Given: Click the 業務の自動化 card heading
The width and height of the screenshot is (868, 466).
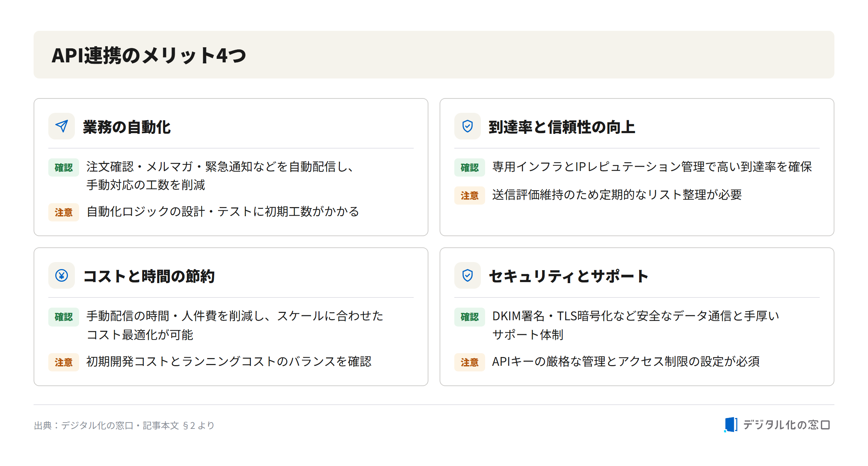Looking at the screenshot, I should pos(127,127).
